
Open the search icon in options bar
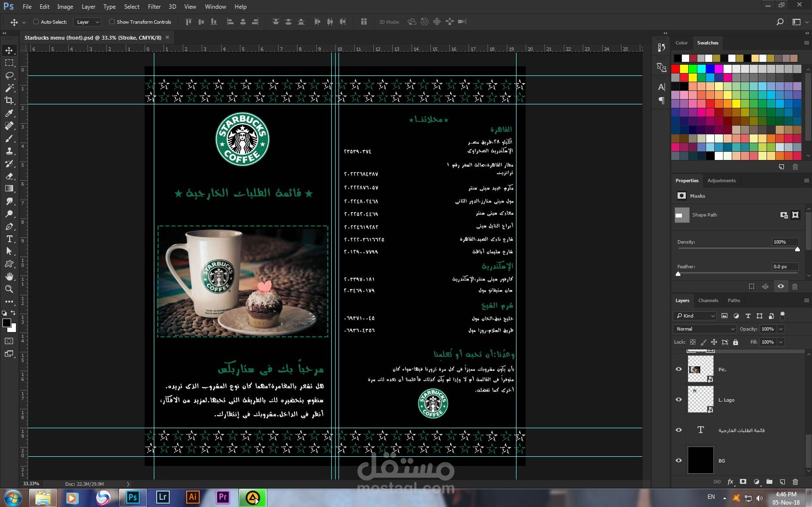tap(780, 22)
